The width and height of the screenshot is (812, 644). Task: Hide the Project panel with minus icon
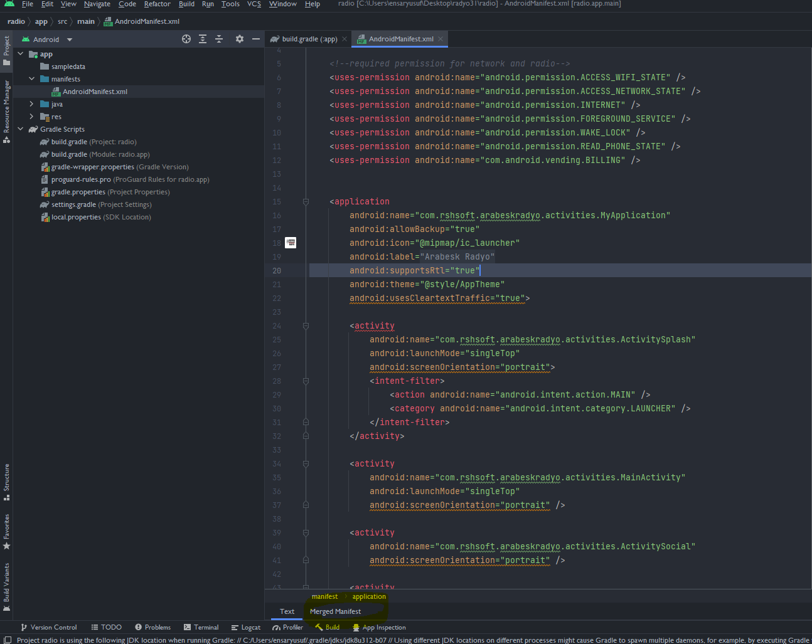[x=256, y=39]
